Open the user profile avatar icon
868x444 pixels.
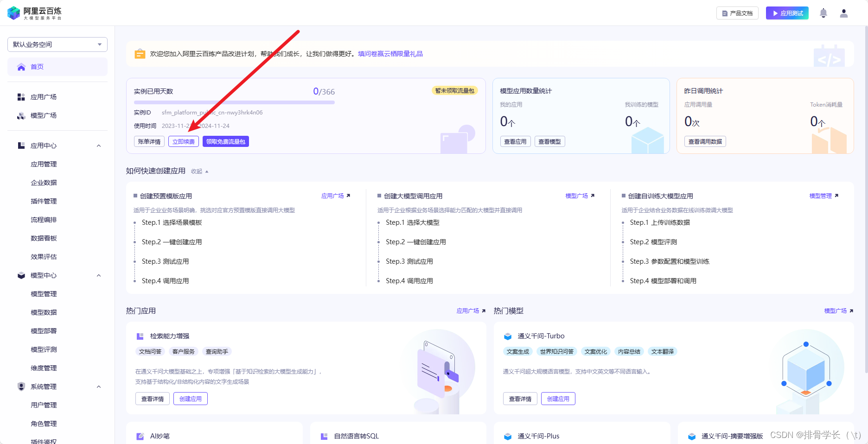click(x=844, y=13)
